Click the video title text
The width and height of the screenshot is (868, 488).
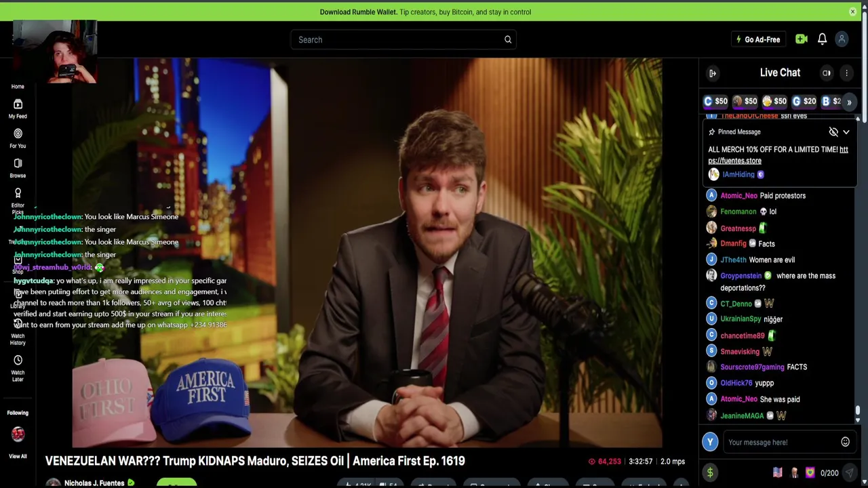click(255, 461)
